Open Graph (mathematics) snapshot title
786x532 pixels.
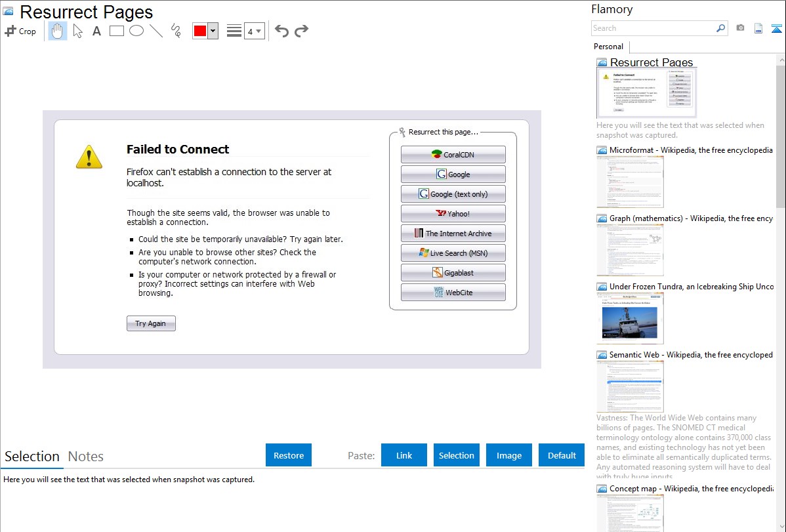[x=691, y=218]
